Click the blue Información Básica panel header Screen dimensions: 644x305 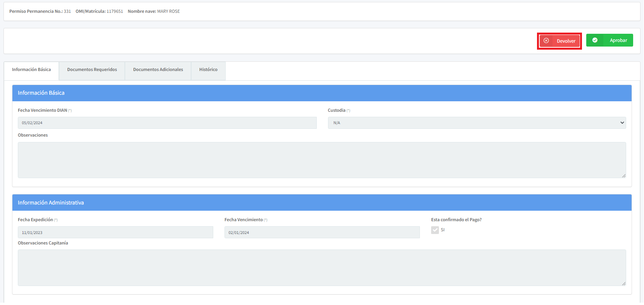tap(321, 93)
